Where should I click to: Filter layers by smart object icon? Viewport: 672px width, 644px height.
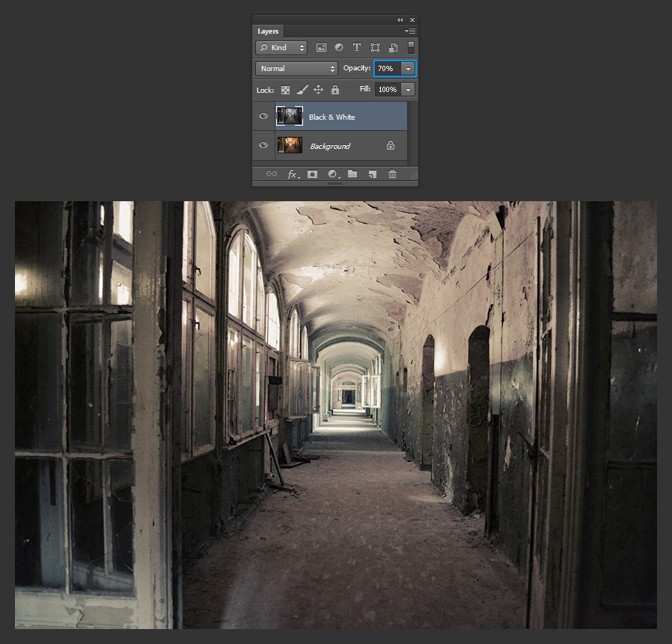pyautogui.click(x=393, y=48)
